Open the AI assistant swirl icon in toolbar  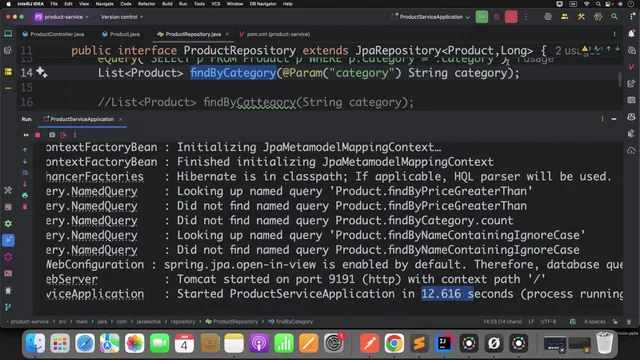[x=548, y=17]
